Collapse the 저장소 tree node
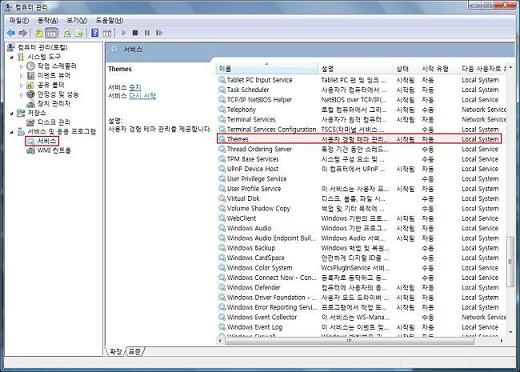 tap(12, 113)
